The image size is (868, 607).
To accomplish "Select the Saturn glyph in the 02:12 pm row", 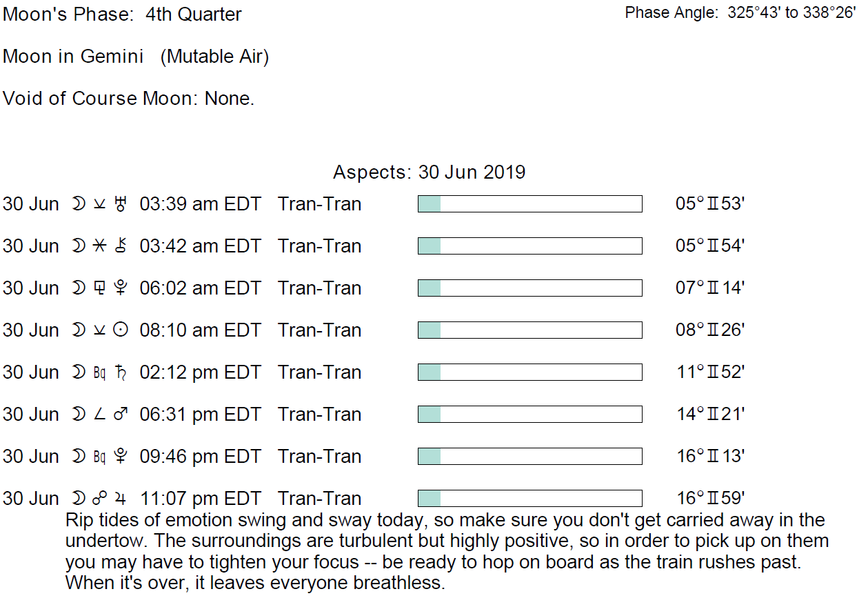I will [x=122, y=372].
